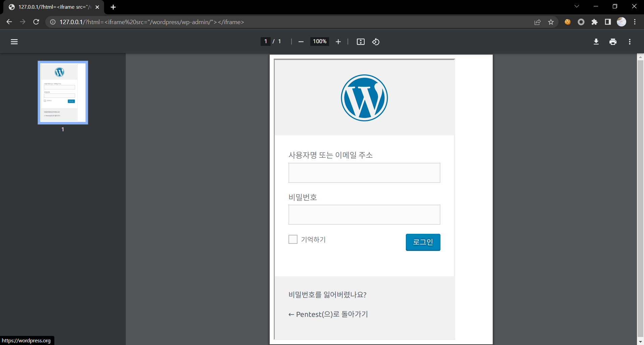
Task: Open 비밀번호를 잃어버렸나요? link
Action: (327, 295)
